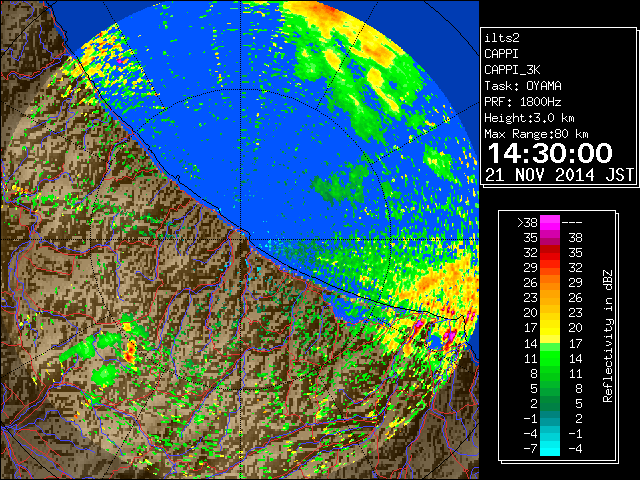The image size is (640, 480).
Task: Pick the bright green 11–14 dBZ legend swatch
Action: [x=550, y=358]
